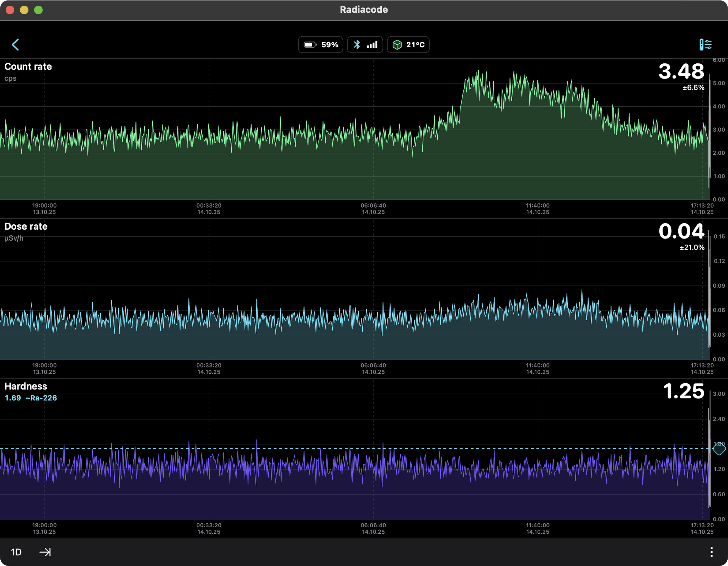Click the Bluetooth signal status indicator

(365, 45)
